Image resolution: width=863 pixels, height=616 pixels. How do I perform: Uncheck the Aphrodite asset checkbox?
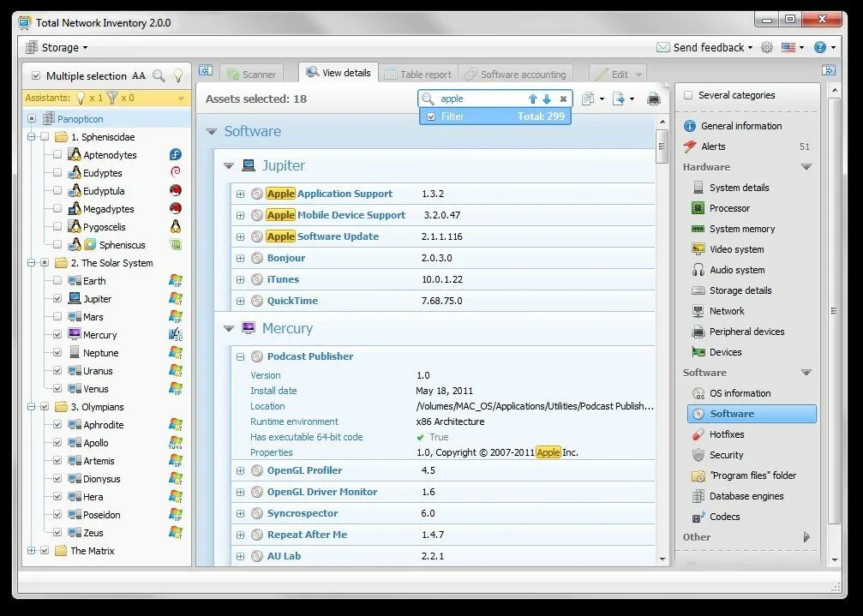pyautogui.click(x=57, y=425)
